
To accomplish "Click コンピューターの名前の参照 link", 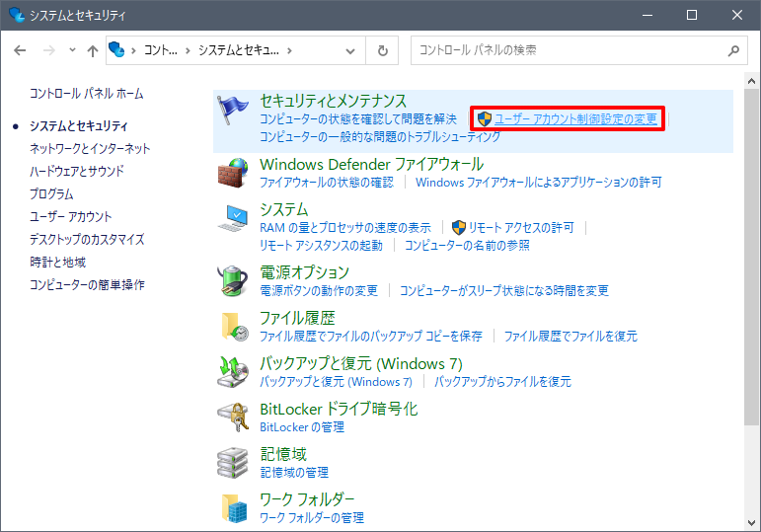I will 467,245.
